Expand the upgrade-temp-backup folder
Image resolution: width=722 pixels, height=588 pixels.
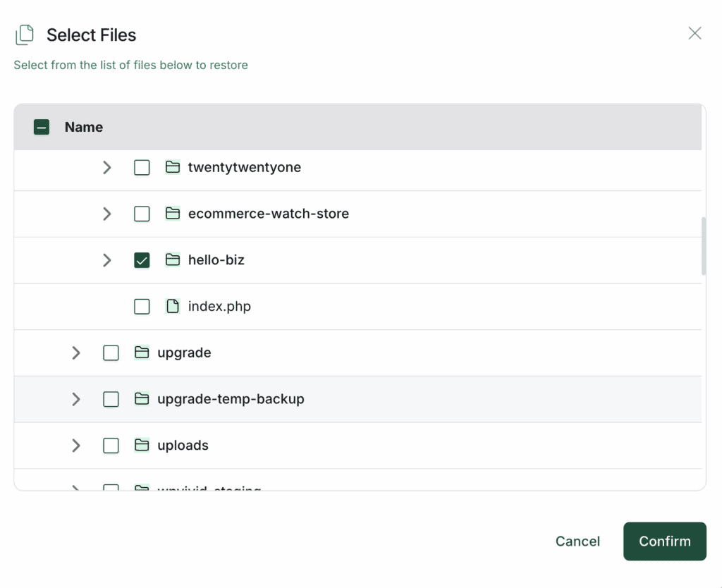[x=76, y=399]
